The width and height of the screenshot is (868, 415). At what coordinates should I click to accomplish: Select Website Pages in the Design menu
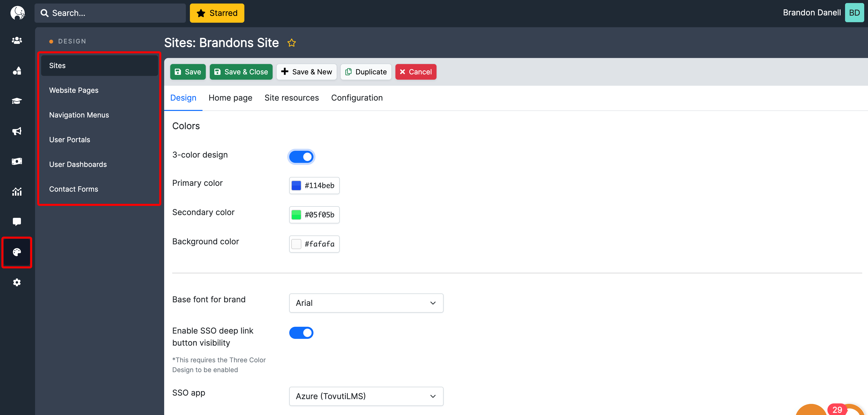pyautogui.click(x=99, y=90)
